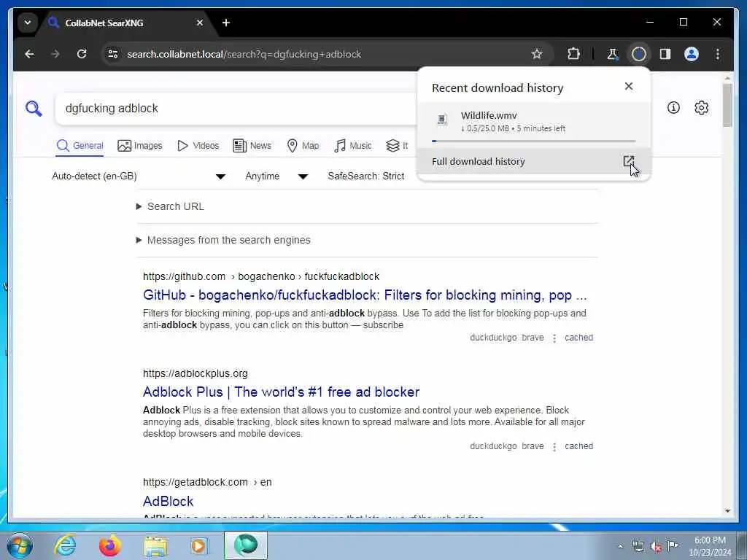Click the Wildlife.wmv file icon
This screenshot has width=747, height=560.
[x=442, y=120]
